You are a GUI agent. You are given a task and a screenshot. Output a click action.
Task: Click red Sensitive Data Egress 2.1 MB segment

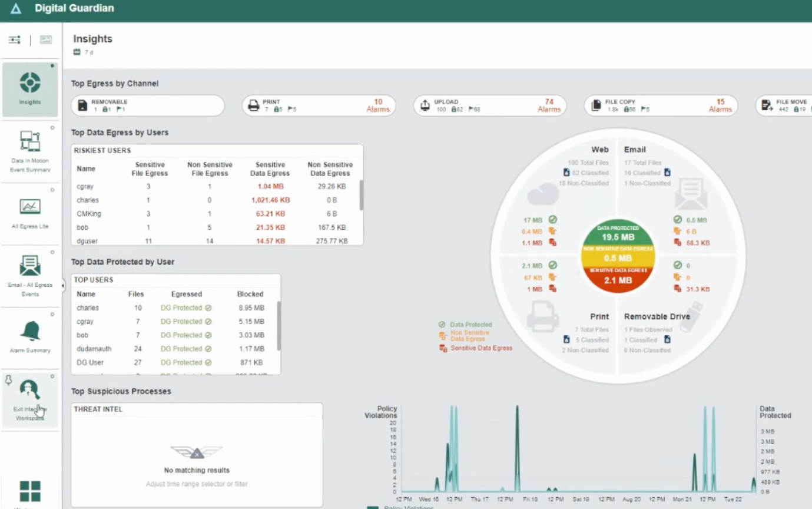coord(618,279)
